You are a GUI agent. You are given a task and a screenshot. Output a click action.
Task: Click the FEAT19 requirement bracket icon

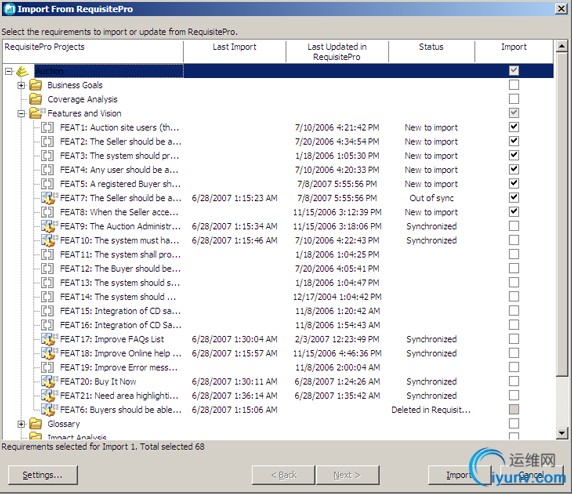click(47, 367)
